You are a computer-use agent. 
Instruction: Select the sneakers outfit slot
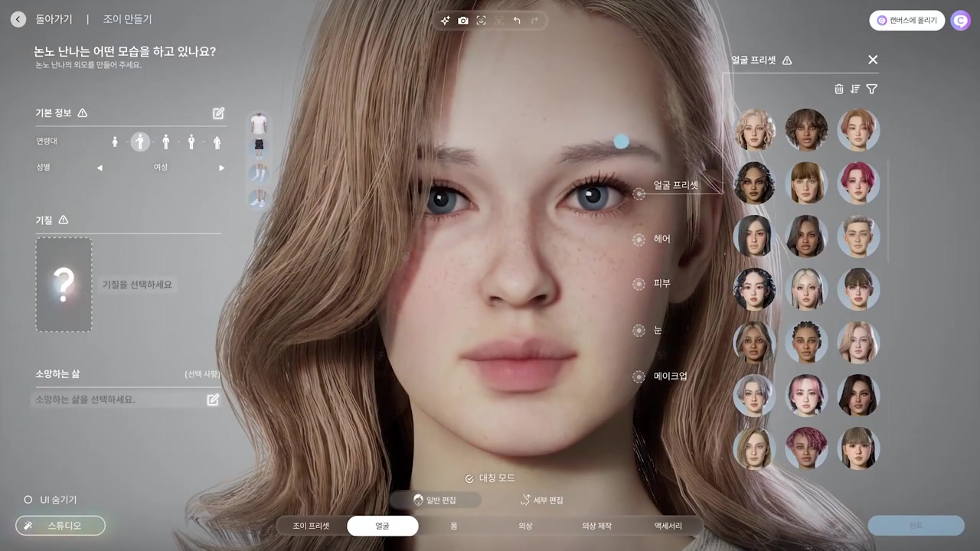tap(259, 198)
